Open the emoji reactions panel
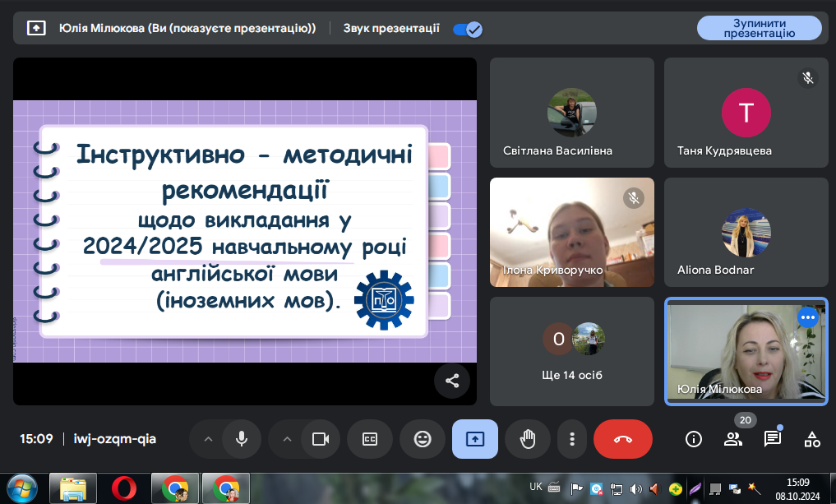The width and height of the screenshot is (836, 504). point(423,439)
